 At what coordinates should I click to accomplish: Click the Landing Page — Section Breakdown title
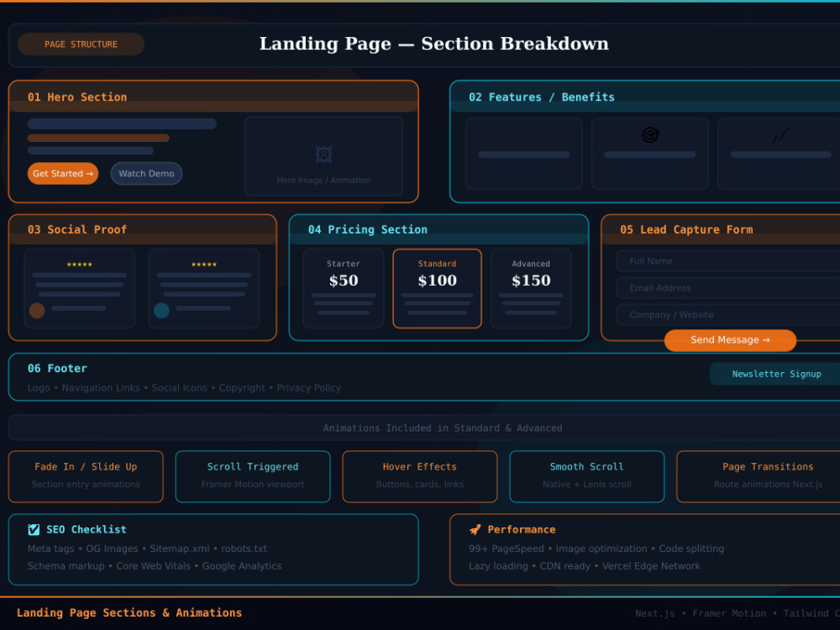point(434,44)
